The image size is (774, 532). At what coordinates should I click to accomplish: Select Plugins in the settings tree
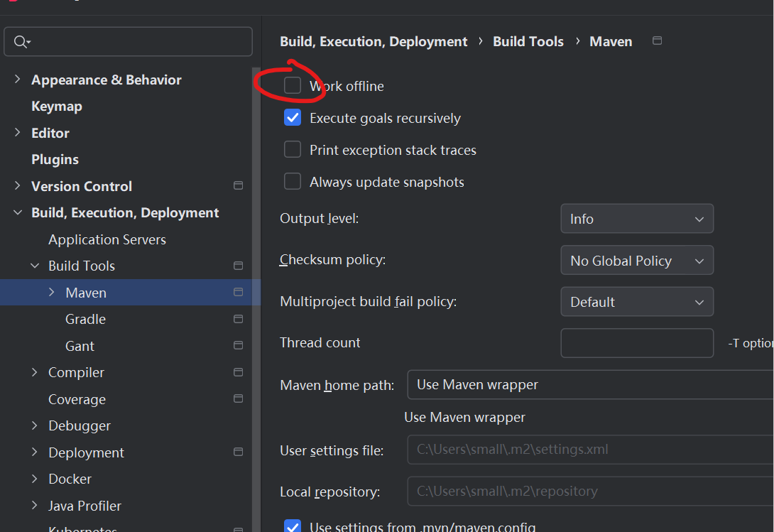(55, 160)
